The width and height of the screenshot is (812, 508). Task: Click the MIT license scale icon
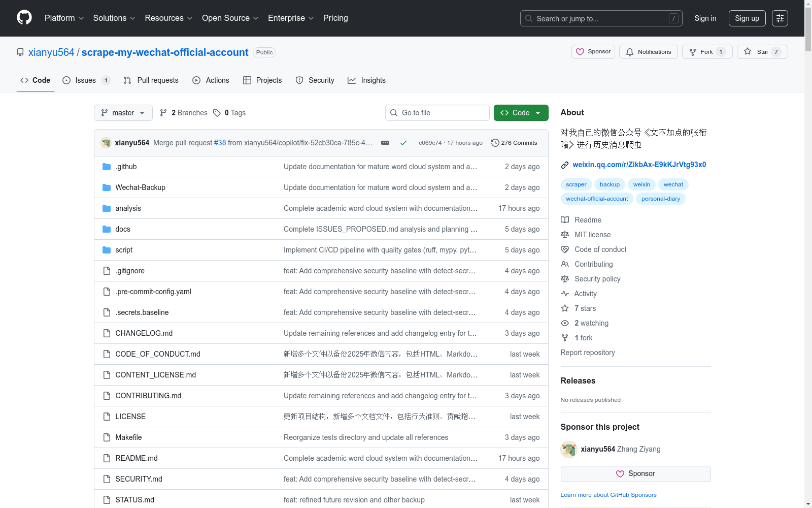point(565,235)
